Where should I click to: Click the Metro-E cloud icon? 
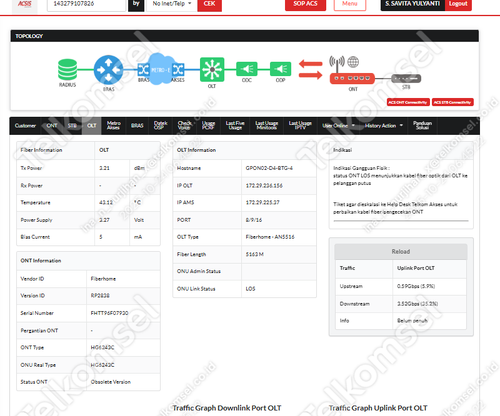coord(161,69)
